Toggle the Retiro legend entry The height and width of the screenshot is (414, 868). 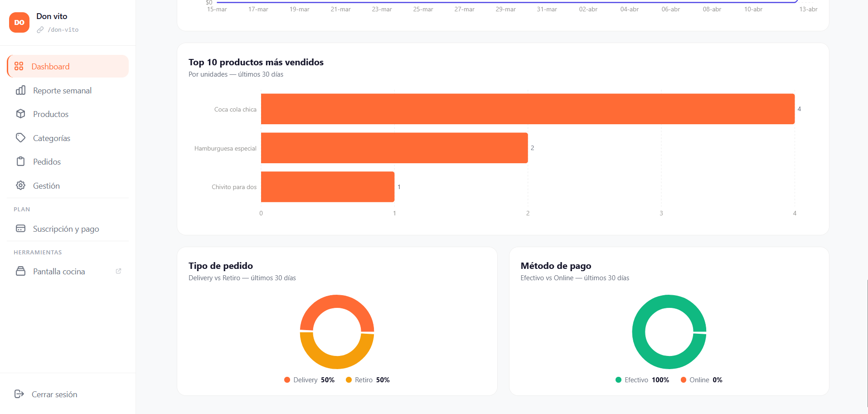coord(368,380)
